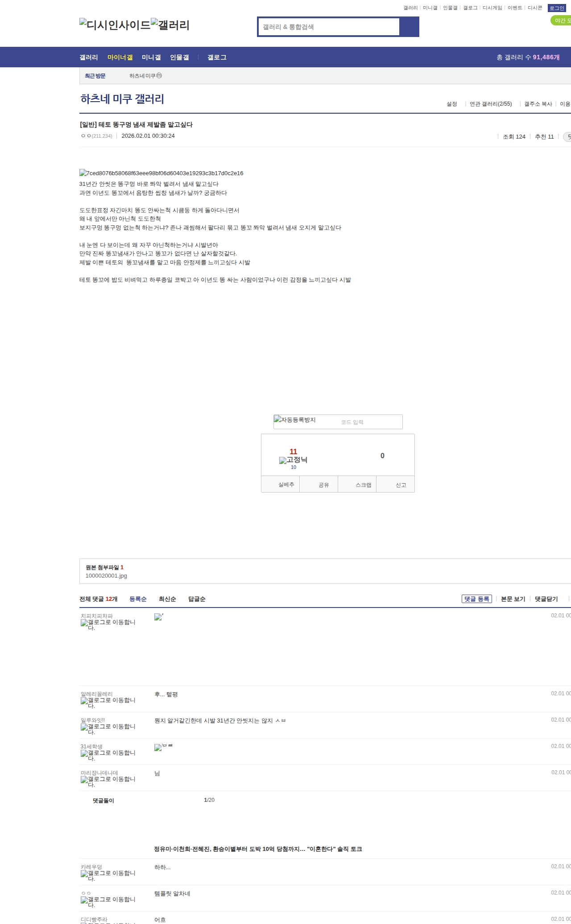Click the blue search button beside the search field
Viewport: 571px width, 924px height.
(409, 27)
